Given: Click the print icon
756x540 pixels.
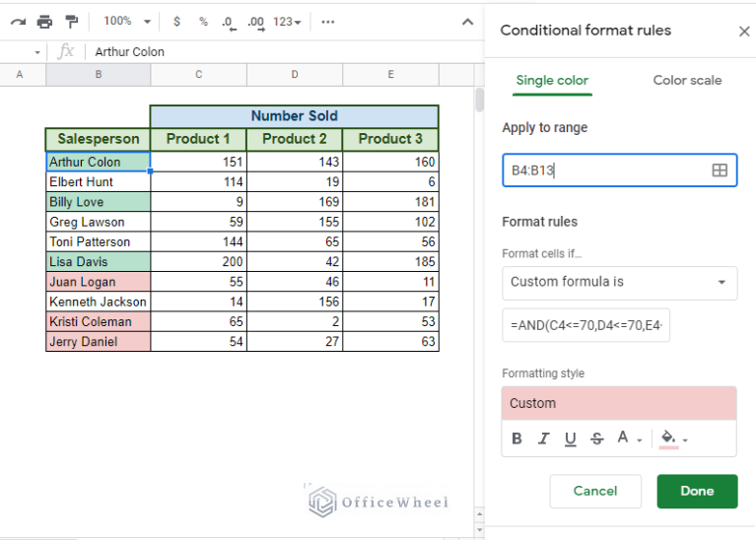Looking at the screenshot, I should point(44,21).
